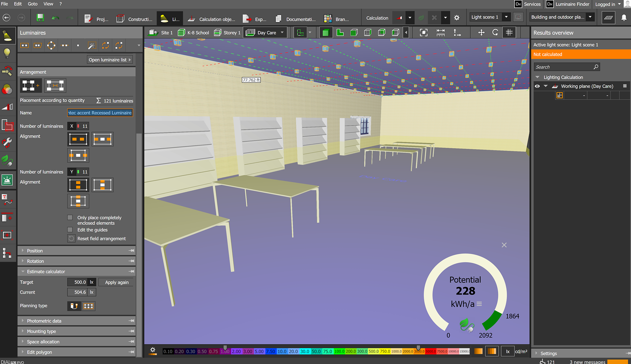Click the rotate view tool icon

[495, 32]
